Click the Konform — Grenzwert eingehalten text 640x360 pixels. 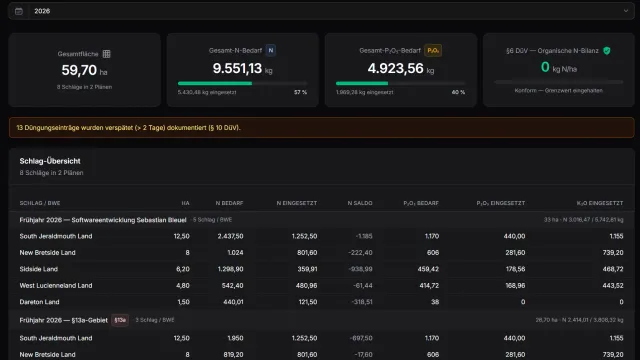click(558, 91)
